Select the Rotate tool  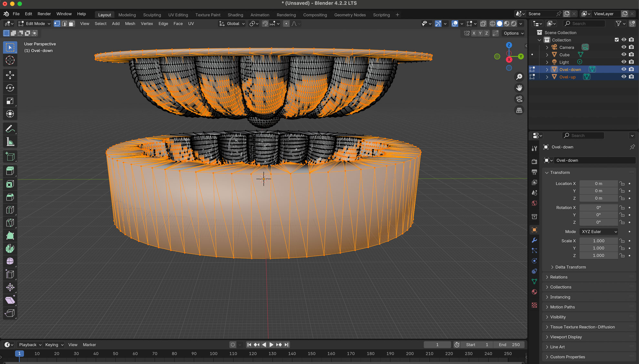10,88
